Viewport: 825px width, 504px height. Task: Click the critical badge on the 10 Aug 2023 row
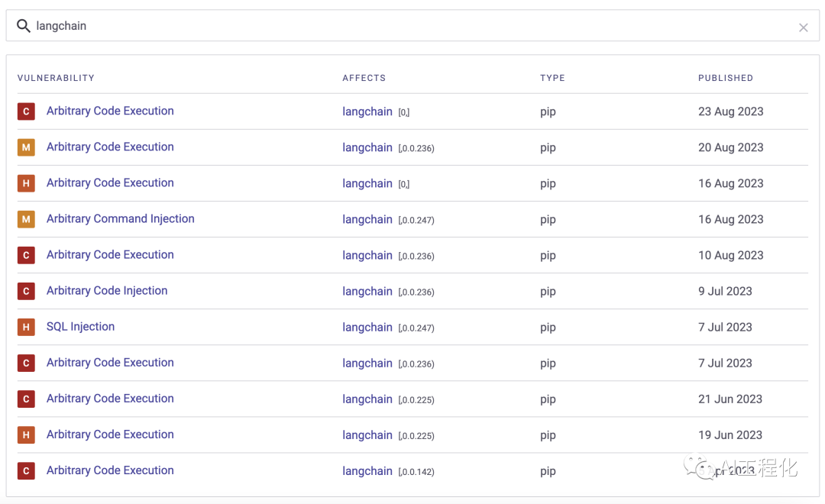tap(26, 255)
